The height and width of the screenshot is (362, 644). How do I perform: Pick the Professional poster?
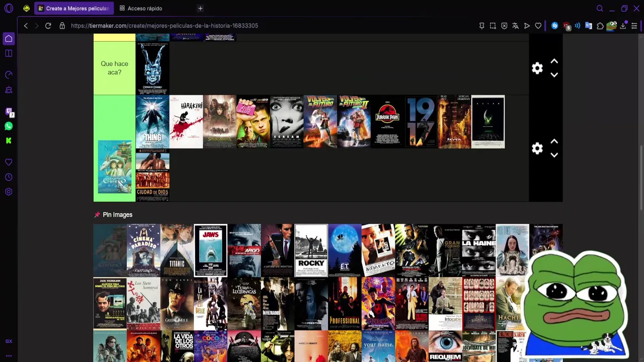345,304
